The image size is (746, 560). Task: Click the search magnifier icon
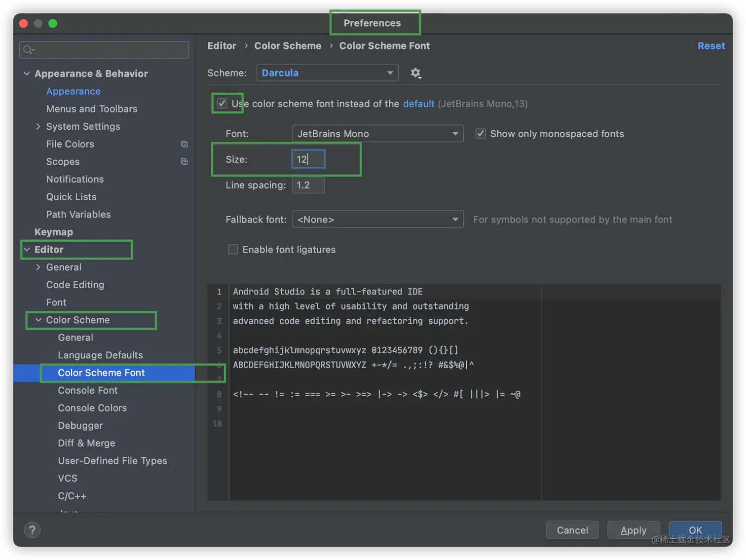click(29, 50)
